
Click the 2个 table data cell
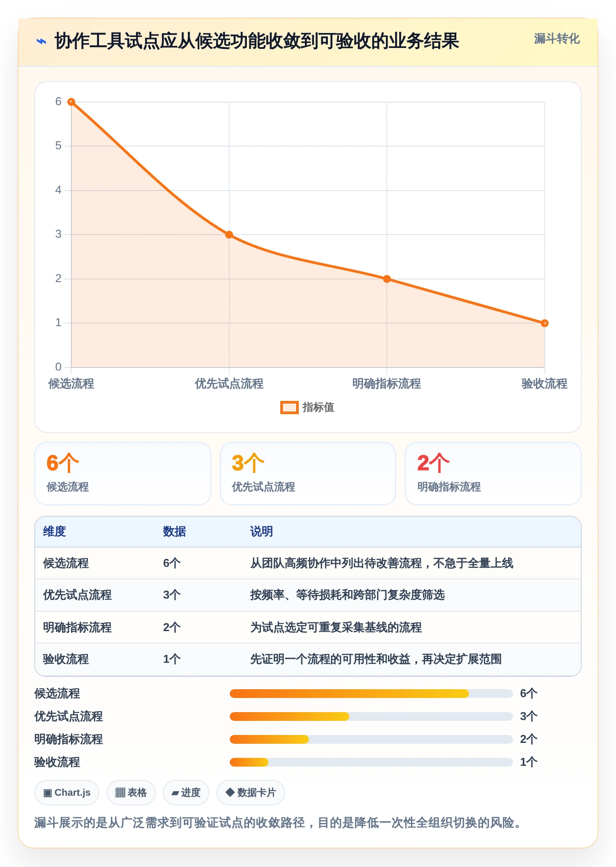click(x=172, y=628)
